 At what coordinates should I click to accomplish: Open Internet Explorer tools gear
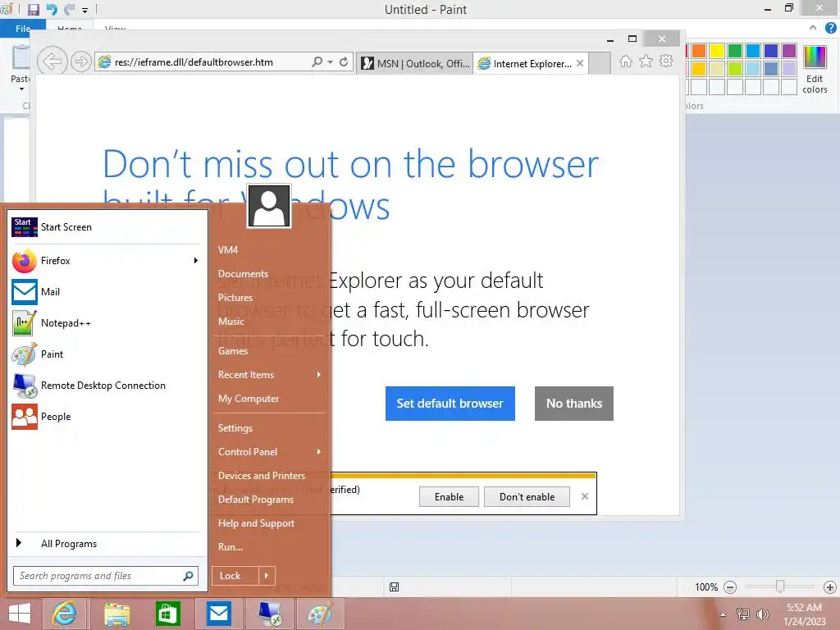[666, 61]
